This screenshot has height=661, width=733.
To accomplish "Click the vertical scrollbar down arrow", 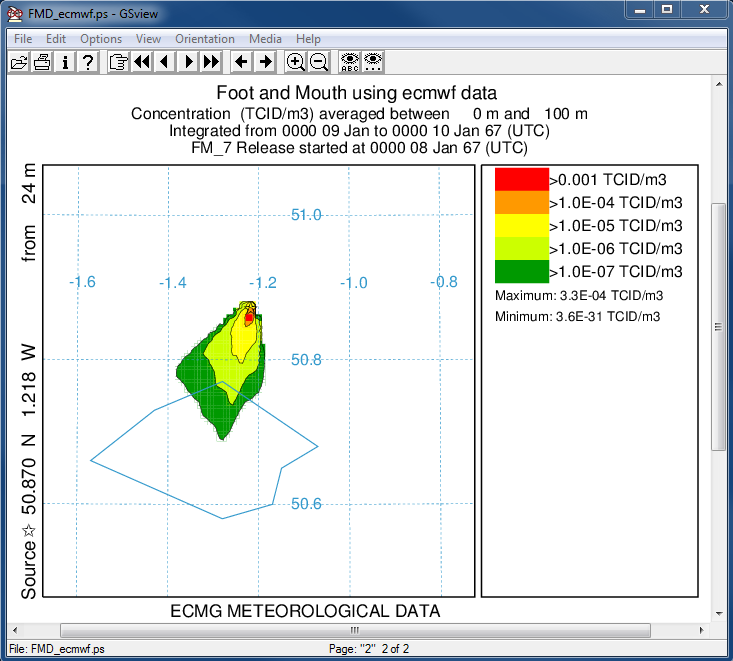I will 719,614.
